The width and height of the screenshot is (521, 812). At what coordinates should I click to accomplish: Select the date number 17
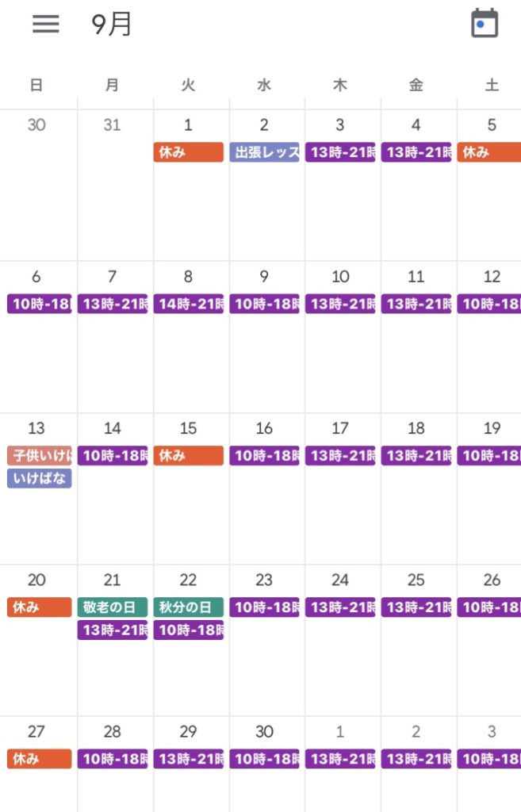(339, 428)
